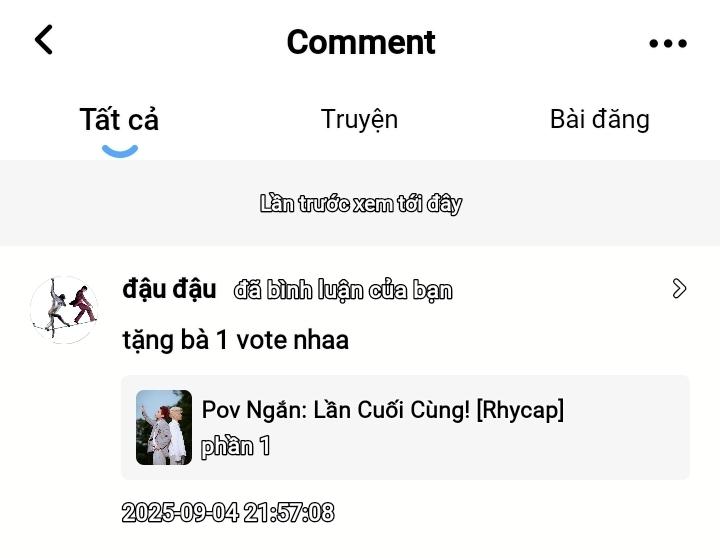Open the three-dot more options menu

[x=668, y=43]
